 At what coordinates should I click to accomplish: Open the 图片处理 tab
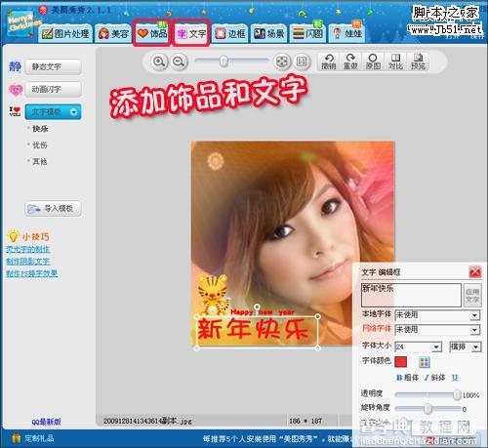(x=65, y=33)
